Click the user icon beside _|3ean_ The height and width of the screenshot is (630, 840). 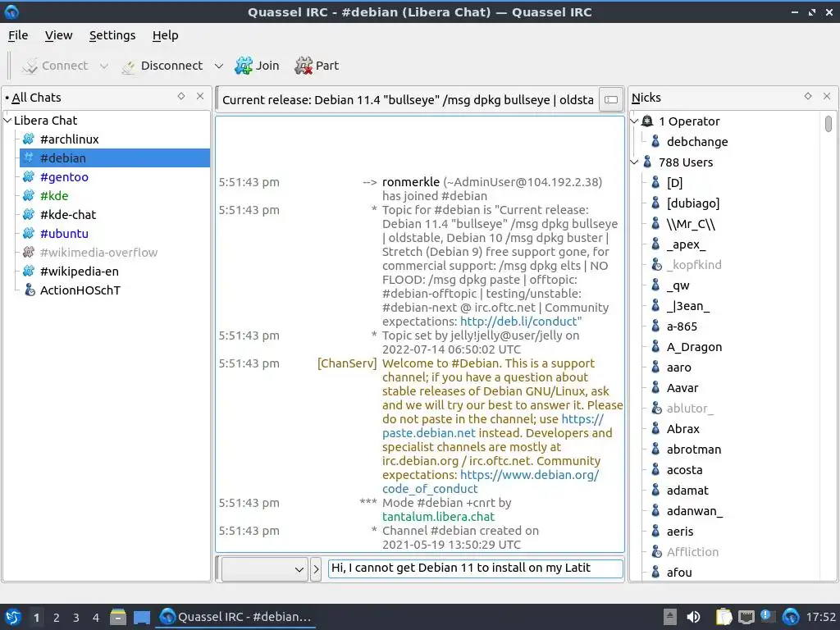[655, 306]
